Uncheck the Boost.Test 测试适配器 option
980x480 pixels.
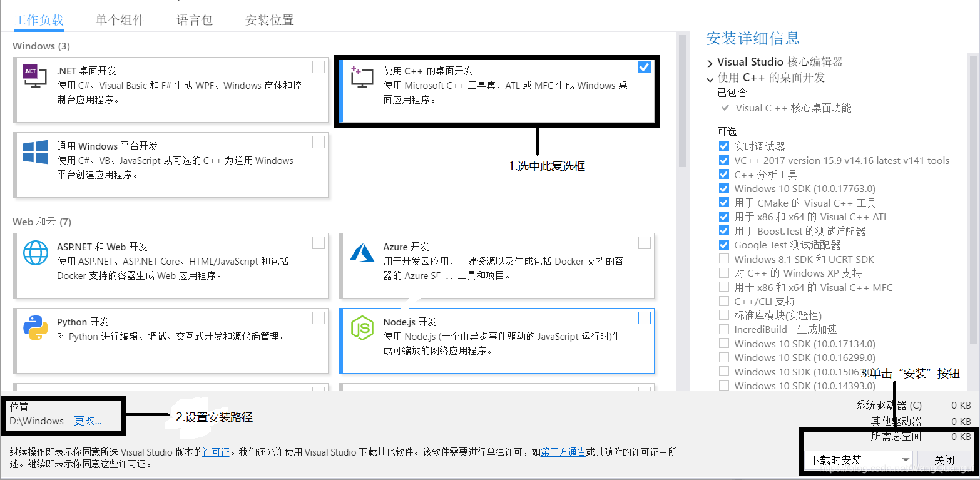(x=724, y=231)
